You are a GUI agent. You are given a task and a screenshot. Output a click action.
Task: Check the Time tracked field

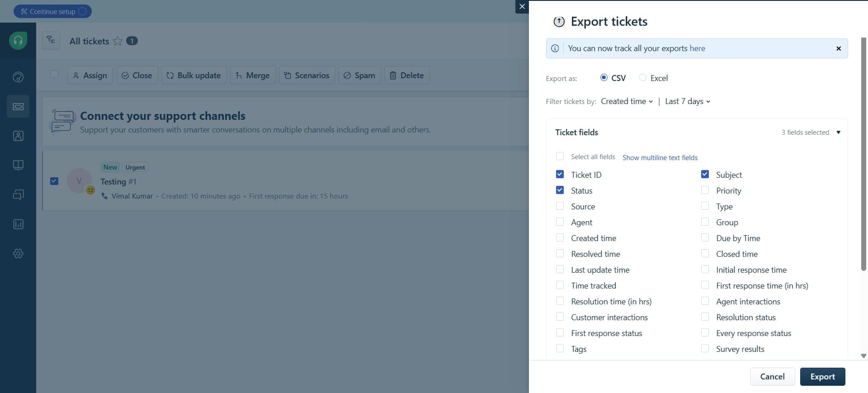tap(560, 285)
